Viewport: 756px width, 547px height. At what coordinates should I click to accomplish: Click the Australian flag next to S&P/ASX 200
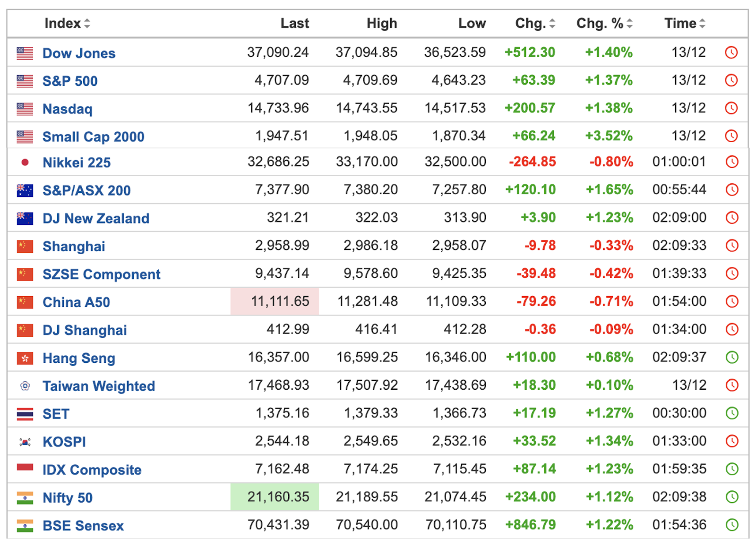pos(25,190)
